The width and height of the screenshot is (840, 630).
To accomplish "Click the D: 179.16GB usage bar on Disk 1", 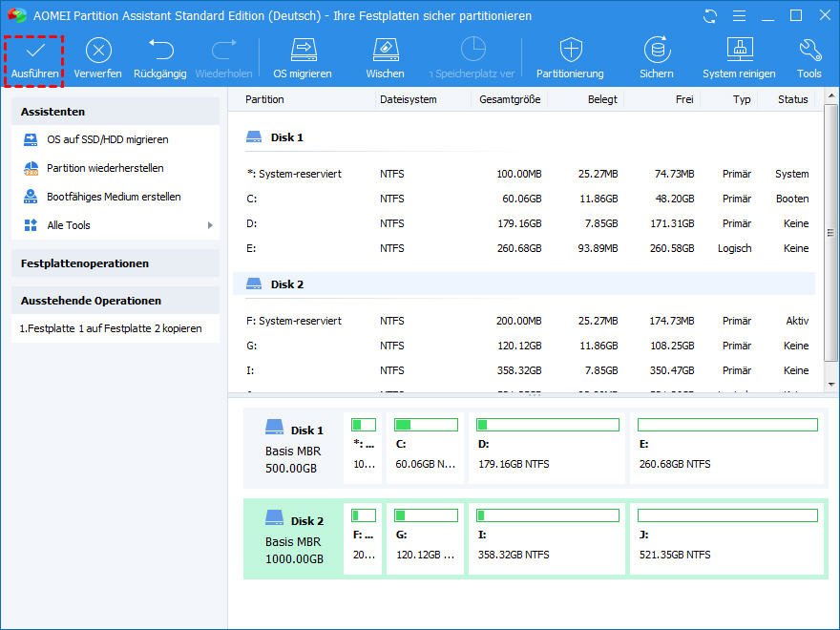I will tap(548, 425).
